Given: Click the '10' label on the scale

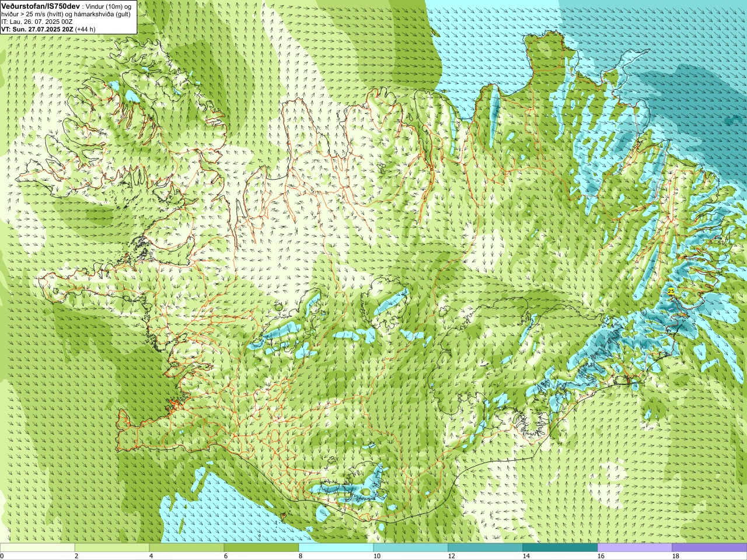Looking at the screenshot, I should [x=376, y=556].
